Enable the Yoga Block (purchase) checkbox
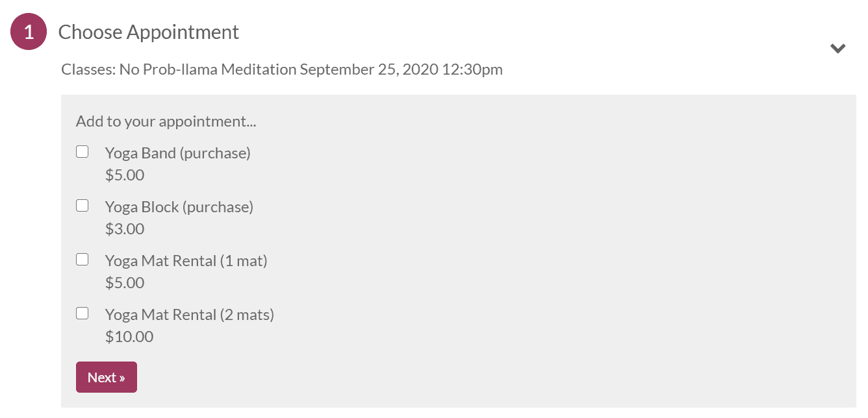Viewport: 868px width, 418px height. 83,206
